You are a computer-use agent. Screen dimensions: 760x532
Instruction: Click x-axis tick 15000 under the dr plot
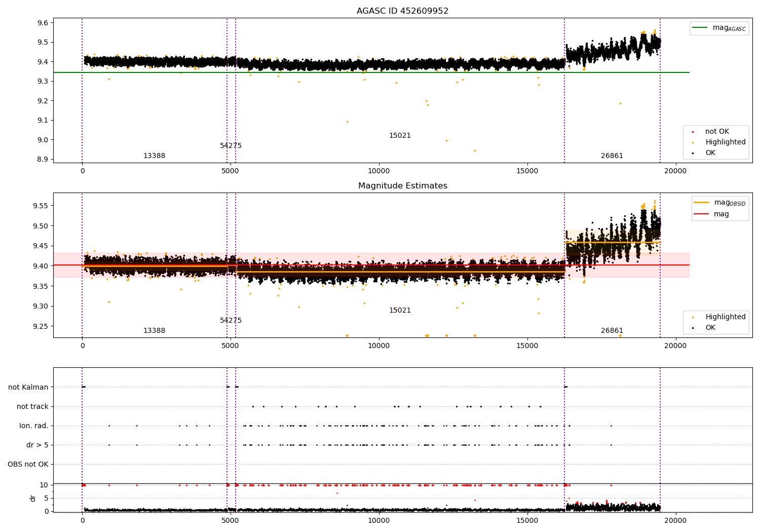click(x=527, y=520)
